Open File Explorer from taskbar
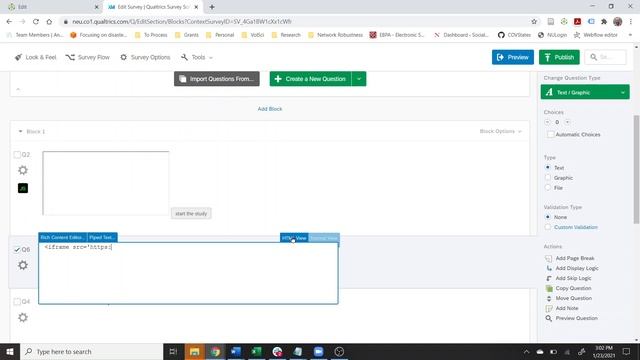The width and height of the screenshot is (640, 360). [194, 351]
